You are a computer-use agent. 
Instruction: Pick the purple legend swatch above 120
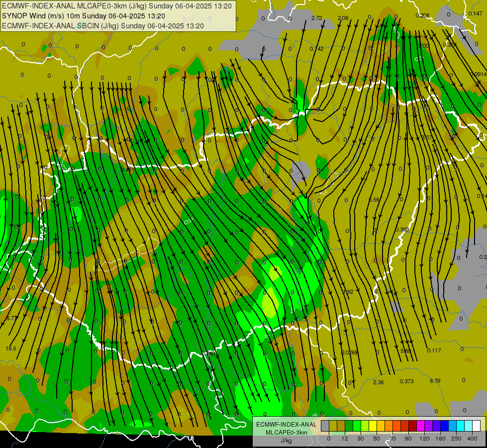coord(429,426)
